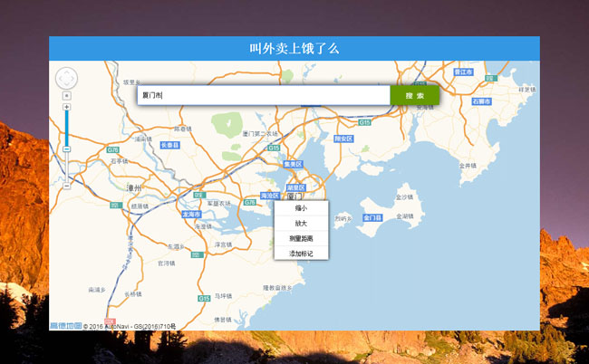Click the pan compass control
The width and height of the screenshot is (589, 364).
67,78
